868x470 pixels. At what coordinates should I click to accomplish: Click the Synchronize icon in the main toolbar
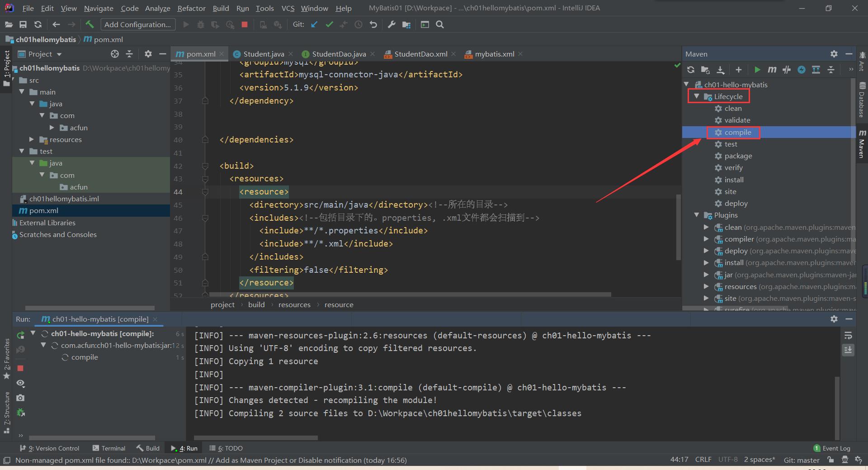[x=38, y=24]
